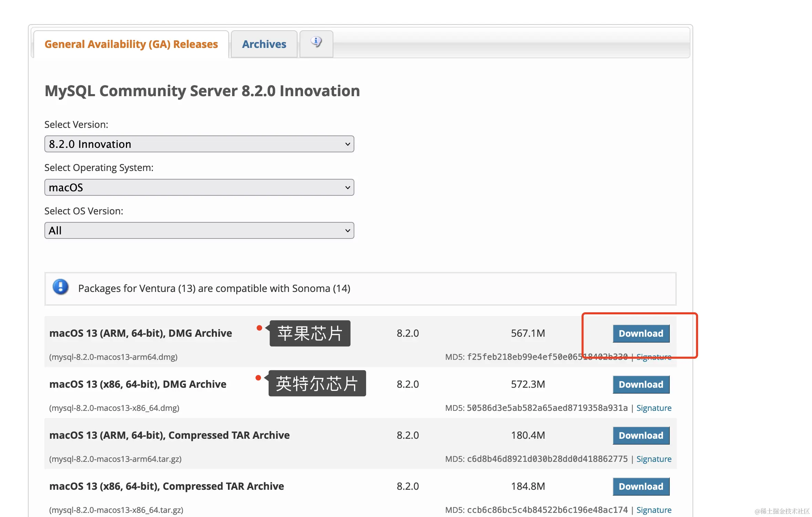Image resolution: width=812 pixels, height=517 pixels.
Task: Click filename mysql-8.2.0-macos13-x86_64.tar.gz
Action: (116, 510)
